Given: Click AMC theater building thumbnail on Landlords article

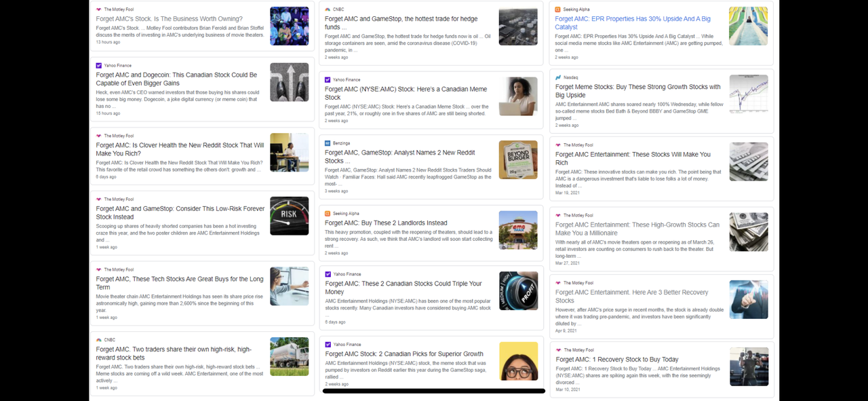Looking at the screenshot, I should tap(518, 229).
